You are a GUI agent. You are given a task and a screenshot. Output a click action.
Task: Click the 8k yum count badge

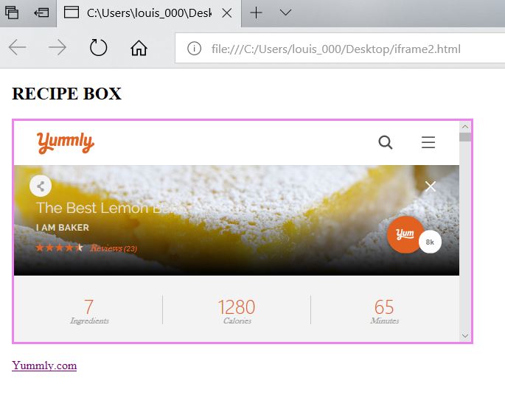pyautogui.click(x=430, y=242)
